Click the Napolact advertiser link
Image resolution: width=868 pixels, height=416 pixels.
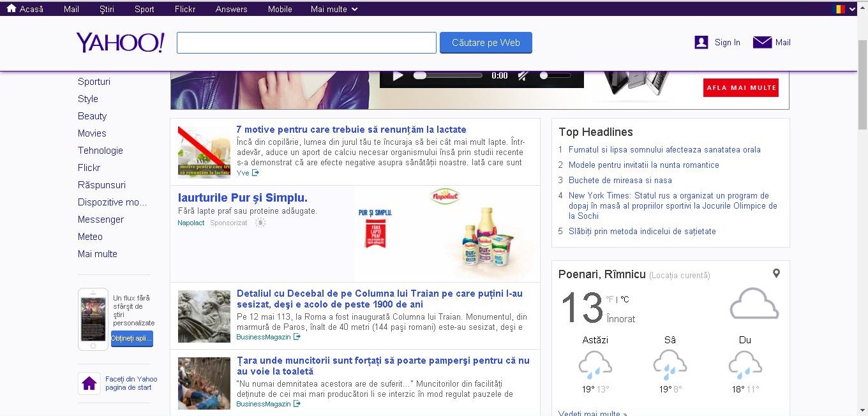191,223
